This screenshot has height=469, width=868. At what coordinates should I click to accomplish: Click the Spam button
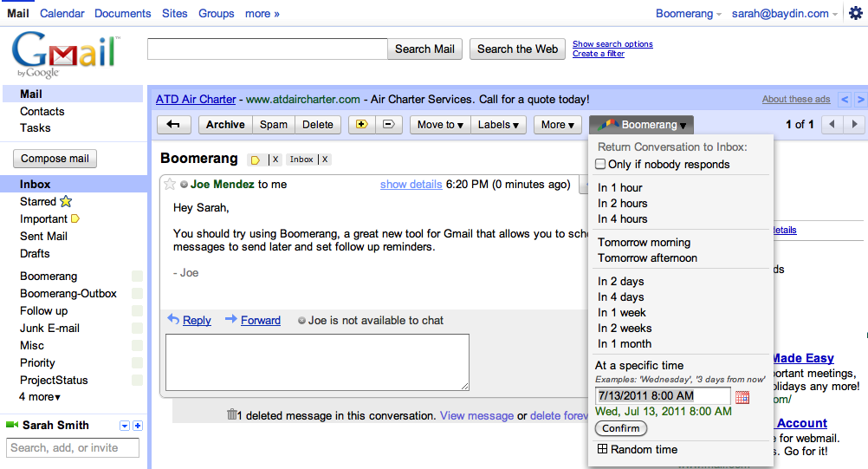tap(274, 125)
